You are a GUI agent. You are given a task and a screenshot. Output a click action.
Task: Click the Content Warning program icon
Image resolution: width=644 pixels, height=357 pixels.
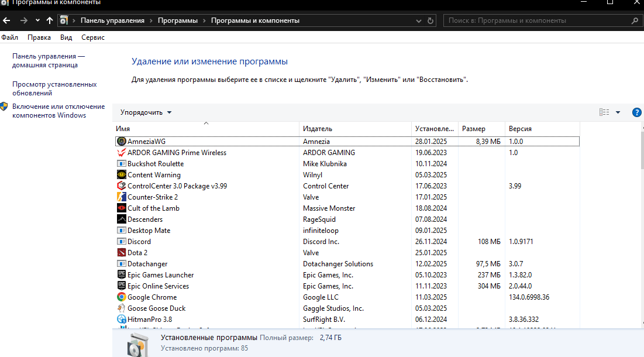click(x=121, y=174)
